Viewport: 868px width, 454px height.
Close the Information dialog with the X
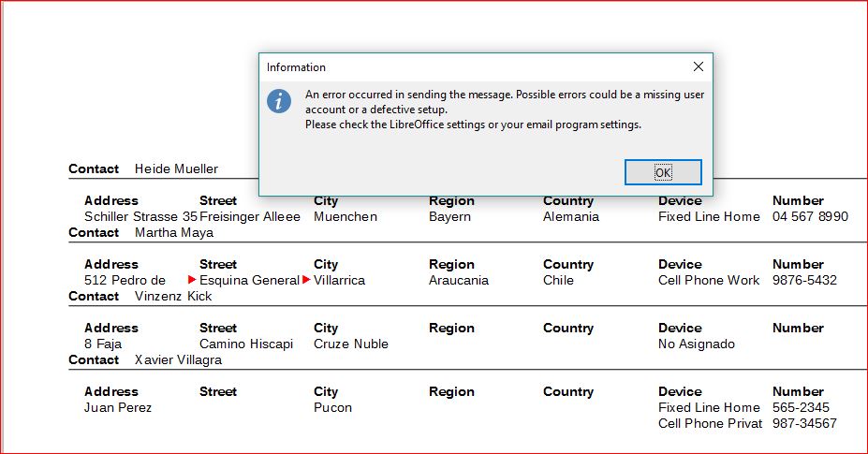[698, 67]
